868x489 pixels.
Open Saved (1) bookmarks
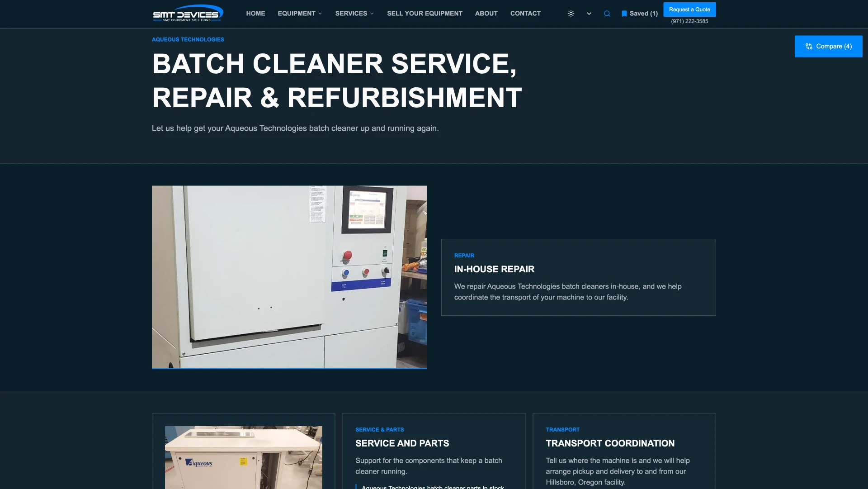pyautogui.click(x=640, y=14)
